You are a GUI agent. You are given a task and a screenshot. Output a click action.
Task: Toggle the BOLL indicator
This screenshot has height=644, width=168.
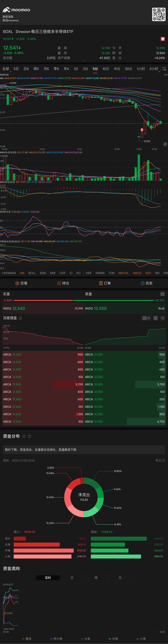pos(32,273)
